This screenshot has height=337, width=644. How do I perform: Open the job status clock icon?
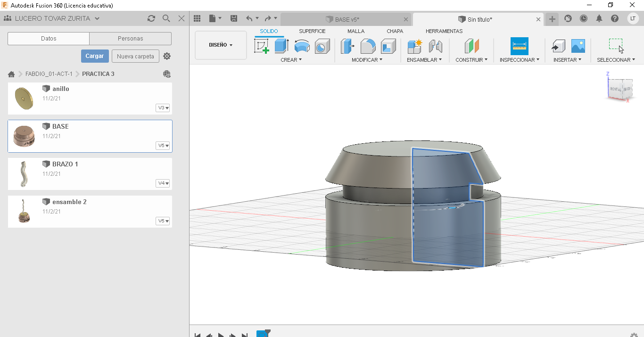[584, 18]
